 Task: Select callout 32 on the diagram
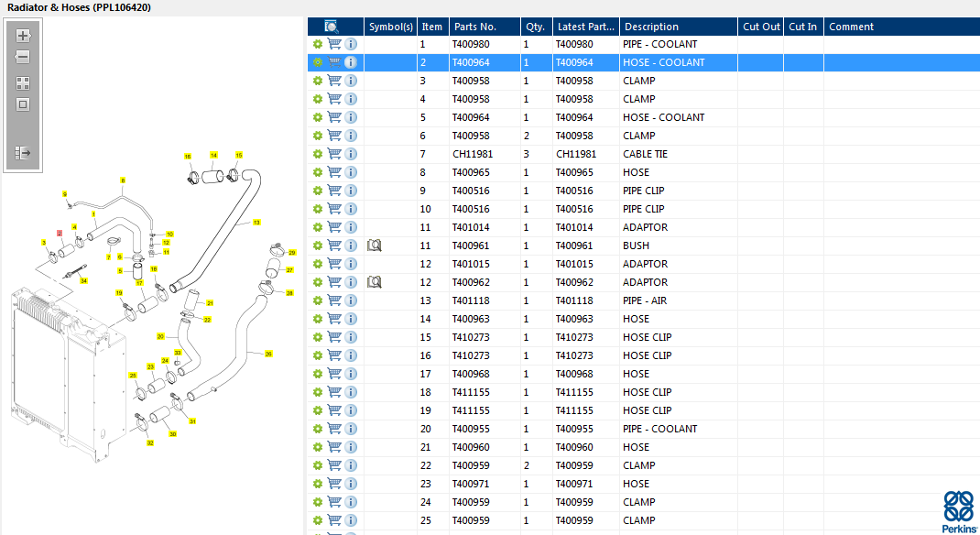(150, 443)
